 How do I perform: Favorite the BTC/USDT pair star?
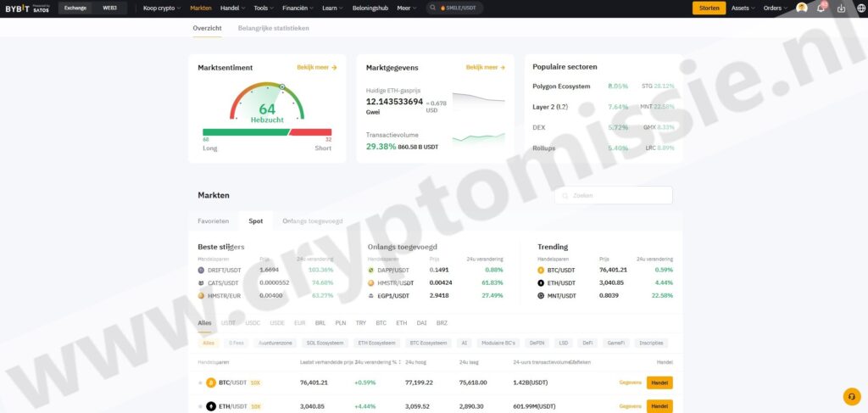tap(201, 382)
